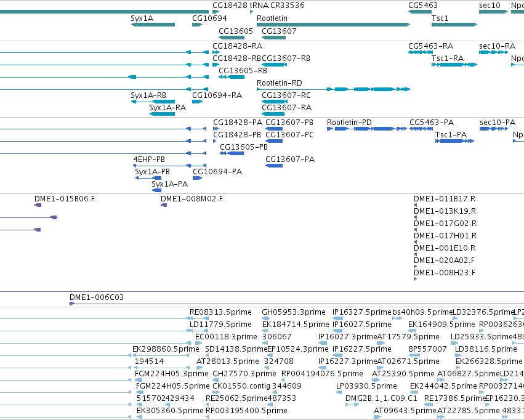
Task: Click the GH05953.3prime EST label
Action: point(294,312)
